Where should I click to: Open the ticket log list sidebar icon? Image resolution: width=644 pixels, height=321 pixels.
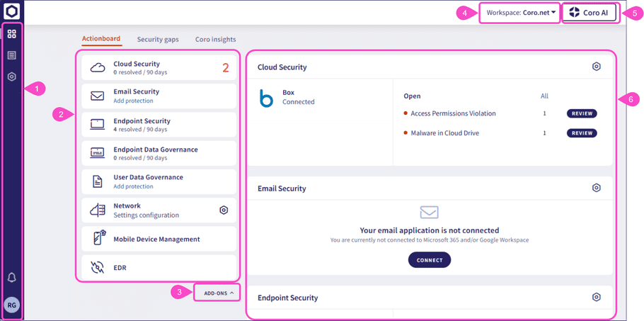pos(12,55)
